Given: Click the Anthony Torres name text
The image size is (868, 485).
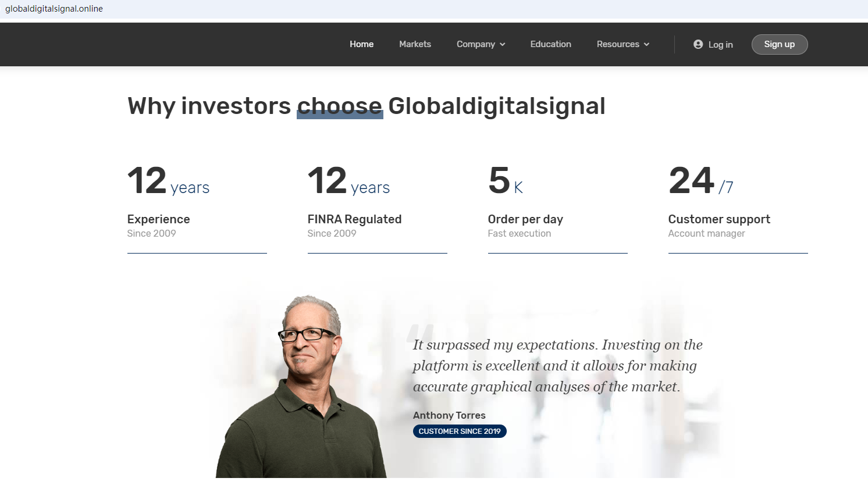Looking at the screenshot, I should click(449, 415).
